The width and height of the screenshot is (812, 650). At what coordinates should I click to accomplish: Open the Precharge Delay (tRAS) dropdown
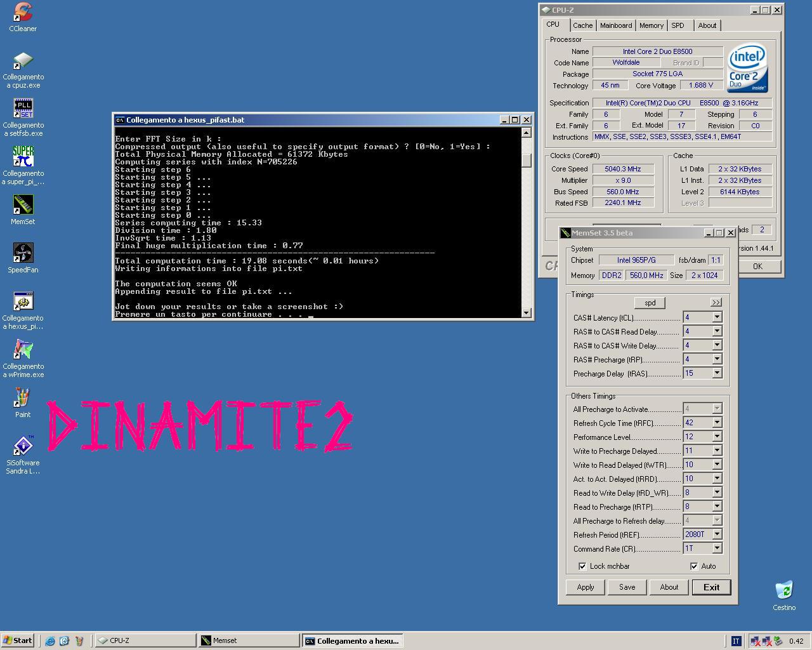pos(717,373)
